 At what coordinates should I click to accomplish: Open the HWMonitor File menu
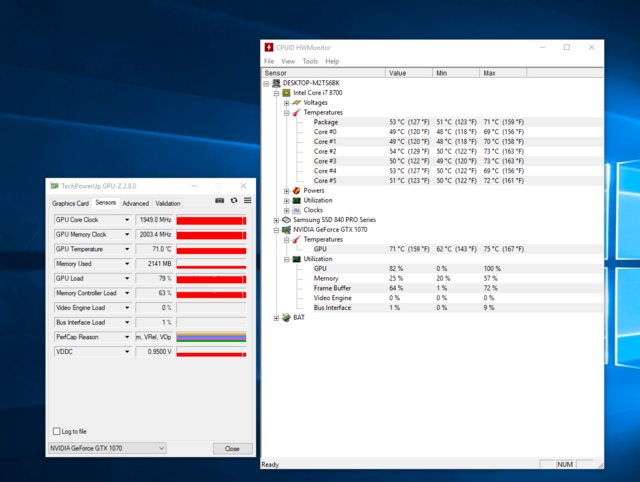(269, 61)
